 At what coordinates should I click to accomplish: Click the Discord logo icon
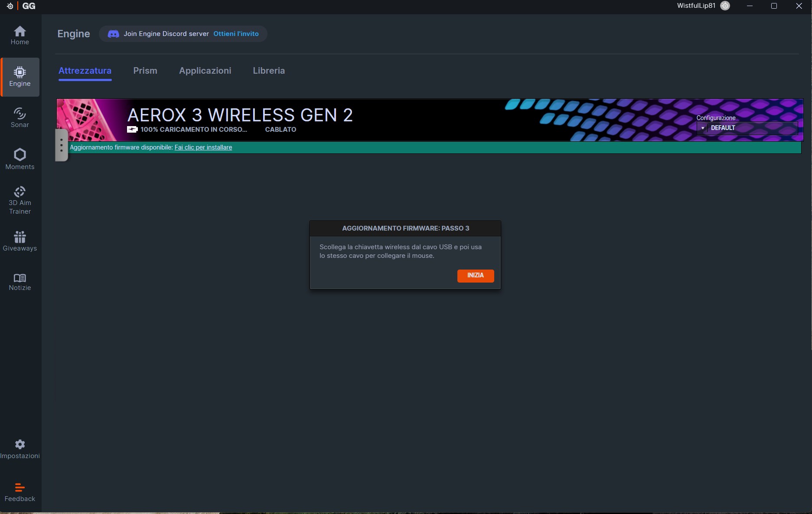point(113,34)
